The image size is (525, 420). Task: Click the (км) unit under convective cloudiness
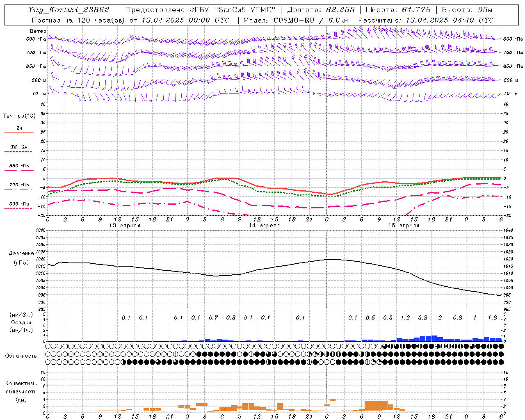click(x=21, y=399)
